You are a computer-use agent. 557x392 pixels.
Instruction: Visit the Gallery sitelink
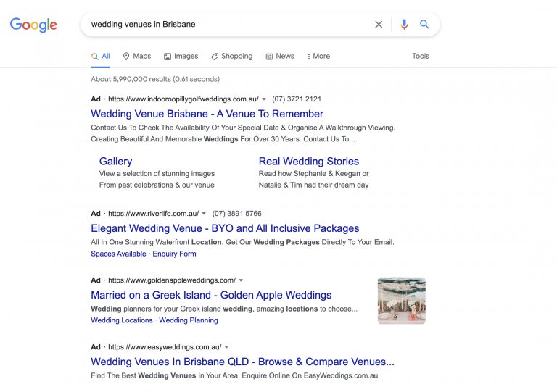tap(115, 162)
